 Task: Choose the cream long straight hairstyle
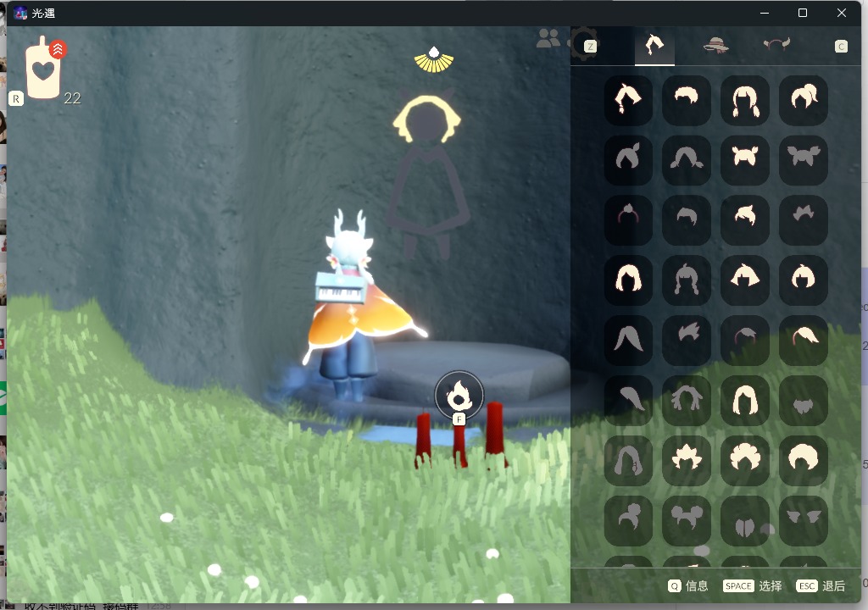(x=745, y=401)
